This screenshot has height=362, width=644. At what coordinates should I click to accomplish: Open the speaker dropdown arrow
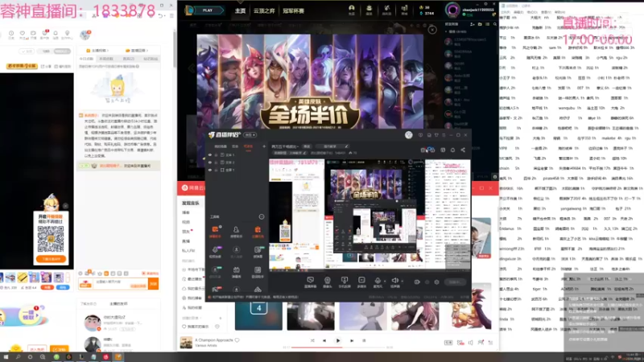[x=402, y=281]
